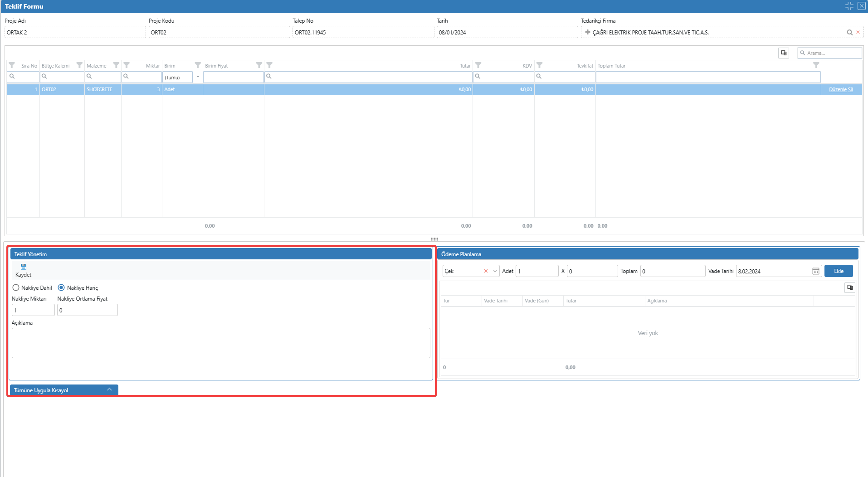Open the Birim (Tümü) filter dropdown
The height and width of the screenshot is (477, 868).
tap(198, 77)
